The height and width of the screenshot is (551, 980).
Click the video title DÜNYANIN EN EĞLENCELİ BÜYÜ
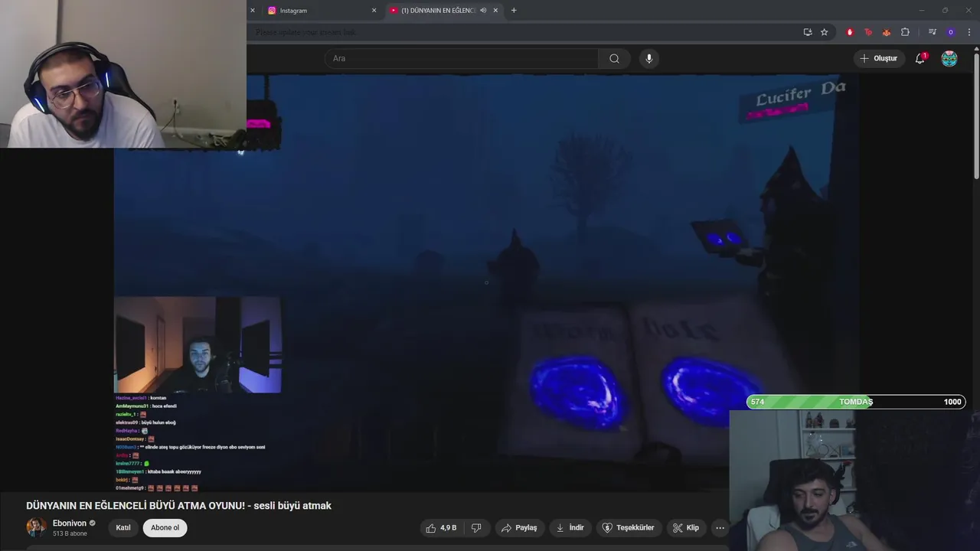[x=178, y=506]
